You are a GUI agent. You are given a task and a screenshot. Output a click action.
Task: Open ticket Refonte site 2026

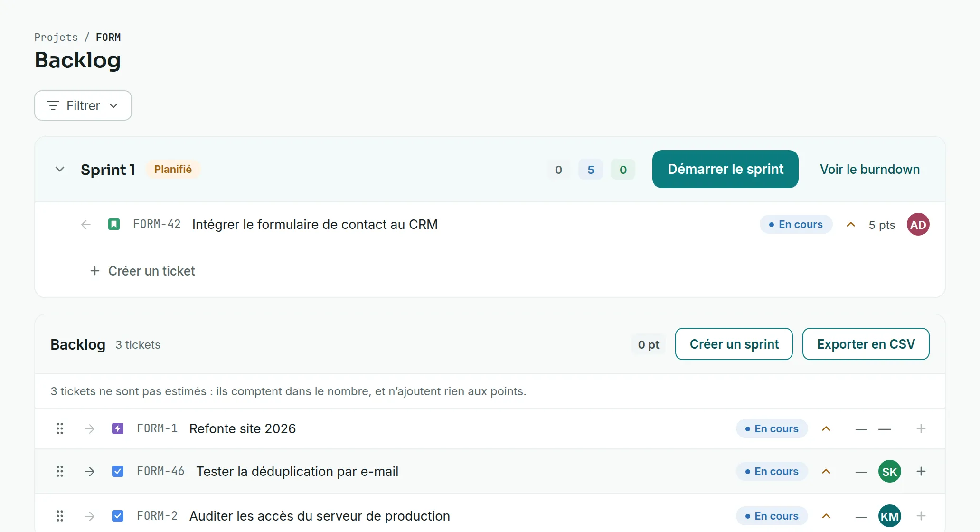(242, 428)
